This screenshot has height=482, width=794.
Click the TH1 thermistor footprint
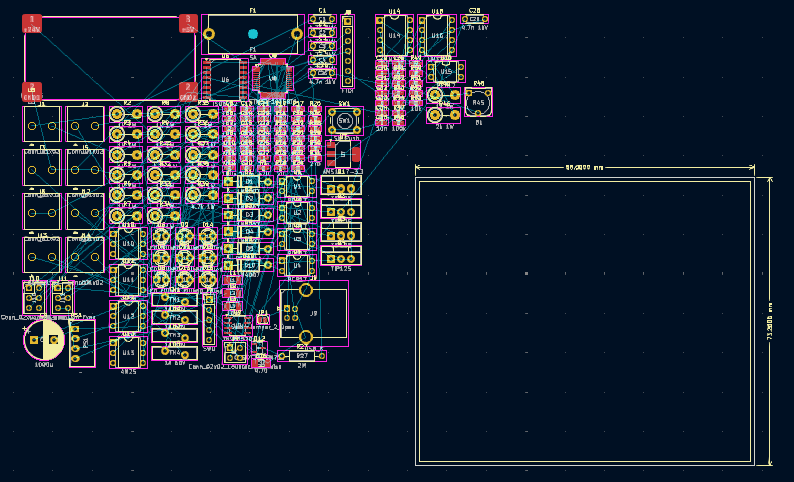coord(174,299)
